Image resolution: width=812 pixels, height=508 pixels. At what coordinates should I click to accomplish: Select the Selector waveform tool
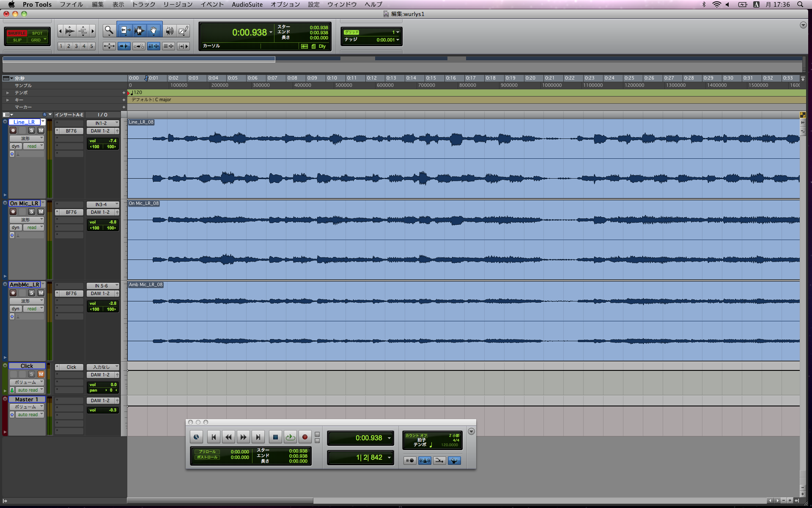coord(139,30)
